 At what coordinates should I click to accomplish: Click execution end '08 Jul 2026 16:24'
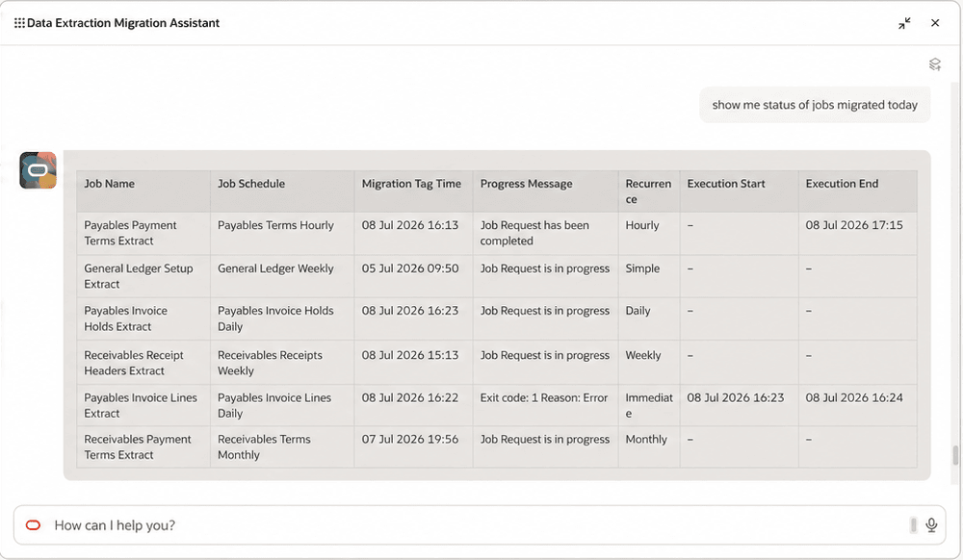[x=854, y=397]
